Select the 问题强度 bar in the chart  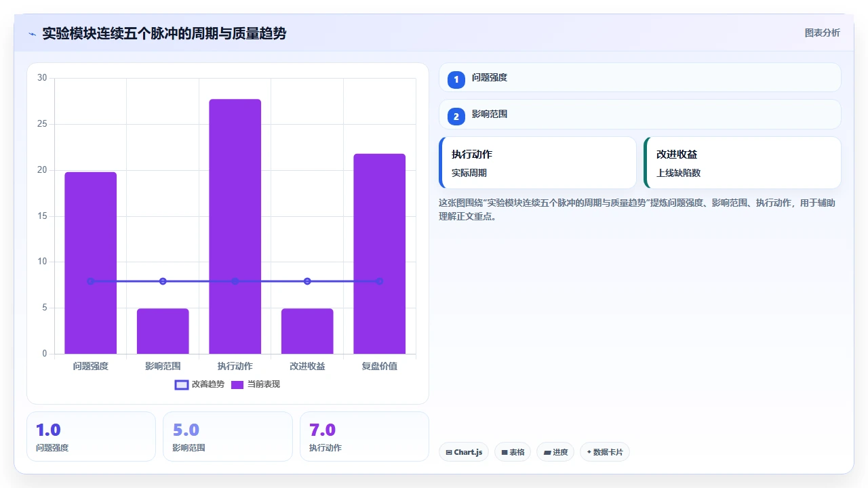point(91,263)
